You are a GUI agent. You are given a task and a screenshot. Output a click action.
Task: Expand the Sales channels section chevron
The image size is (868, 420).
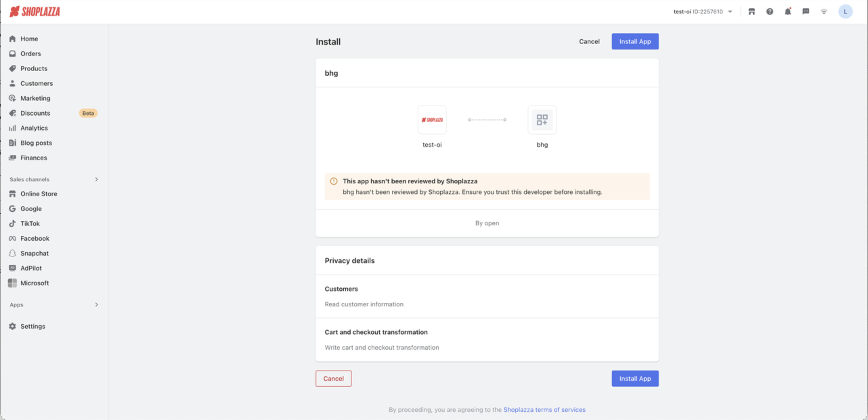click(x=96, y=179)
